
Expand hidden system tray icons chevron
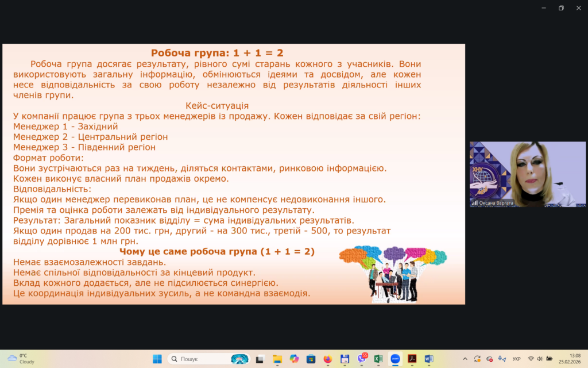(x=465, y=359)
